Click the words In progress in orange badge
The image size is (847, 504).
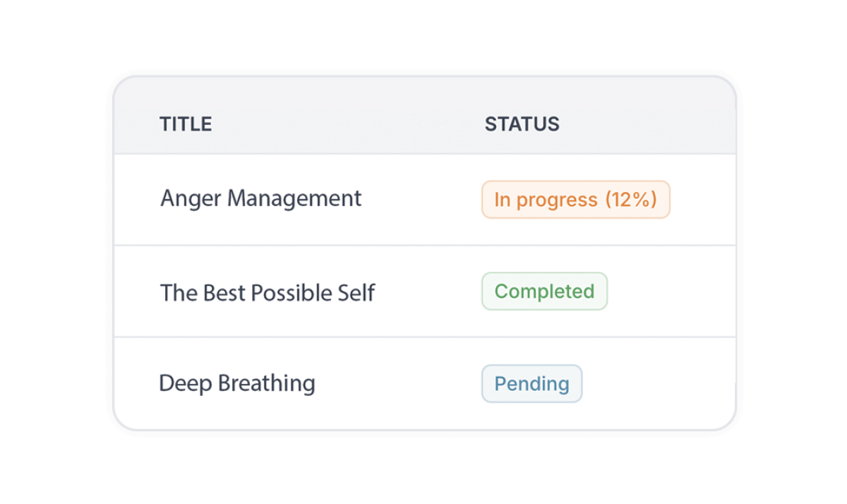click(546, 200)
